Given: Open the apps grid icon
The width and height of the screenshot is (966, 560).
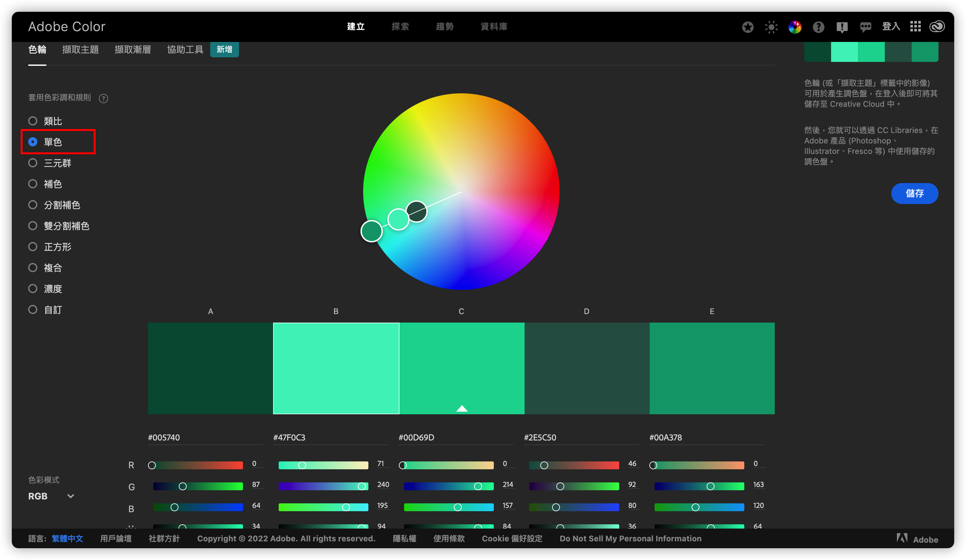Looking at the screenshot, I should point(915,27).
